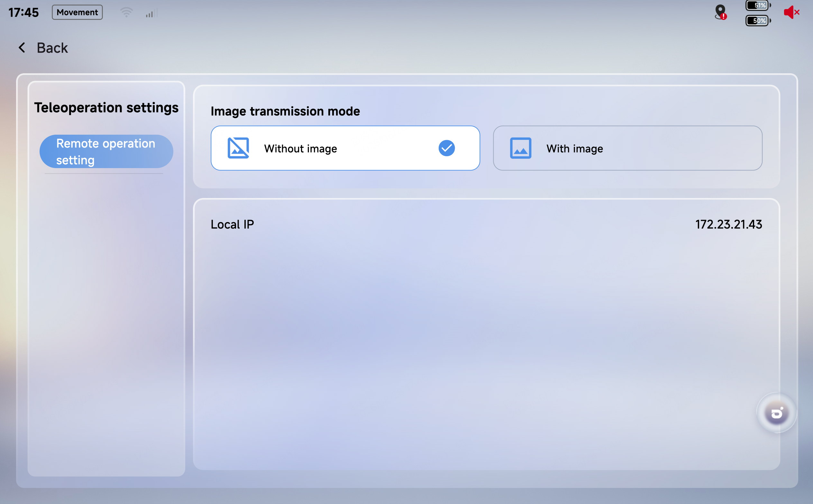This screenshot has height=504, width=813.
Task: Tap the Wi-Fi status icon
Action: (x=126, y=13)
